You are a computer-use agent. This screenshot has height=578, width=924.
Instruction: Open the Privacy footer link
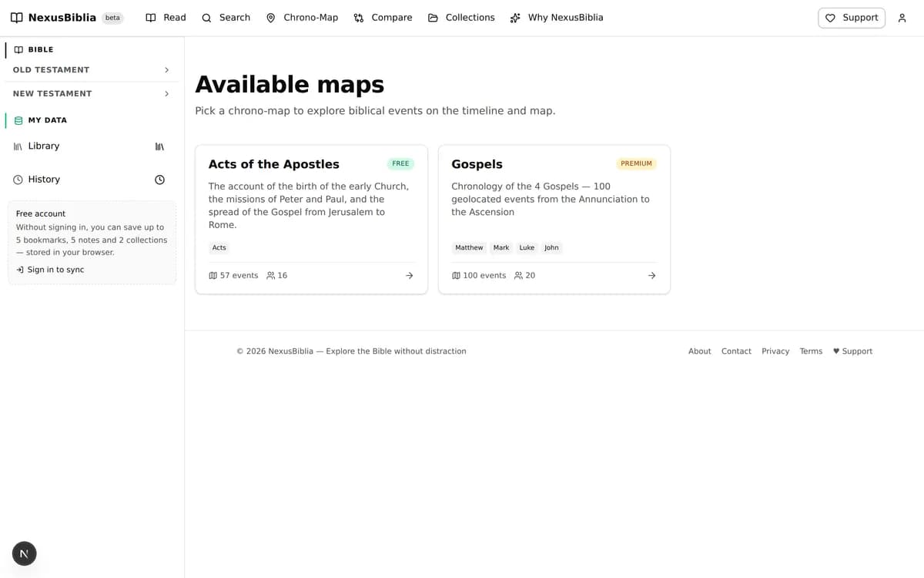click(775, 351)
